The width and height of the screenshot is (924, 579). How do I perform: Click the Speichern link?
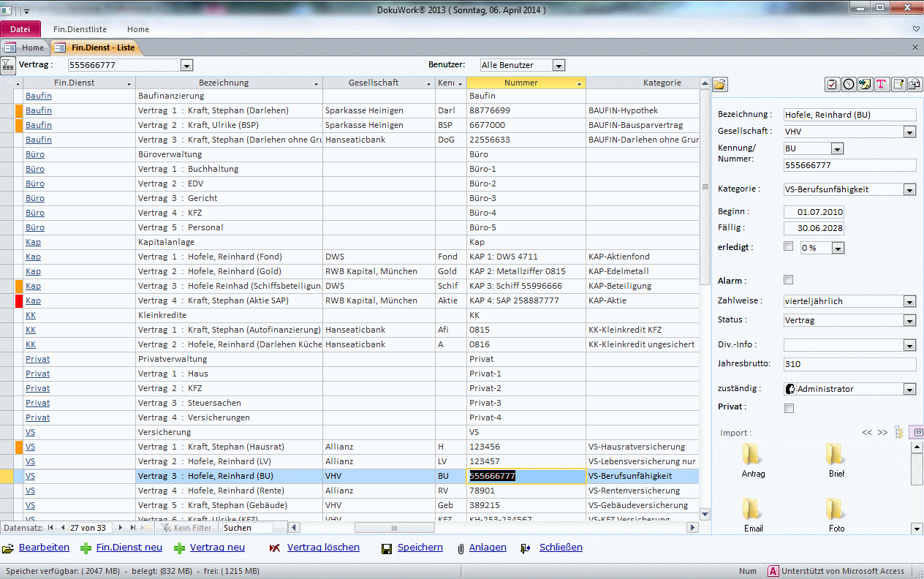[x=420, y=548]
